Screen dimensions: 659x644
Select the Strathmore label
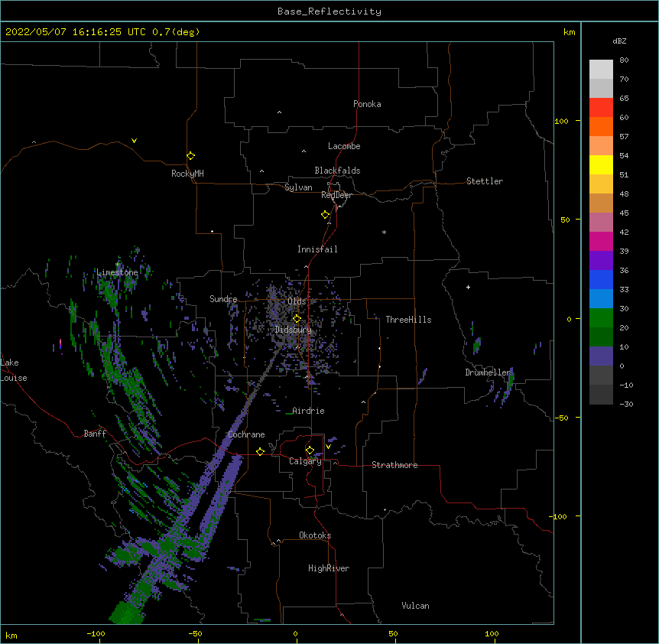click(394, 465)
